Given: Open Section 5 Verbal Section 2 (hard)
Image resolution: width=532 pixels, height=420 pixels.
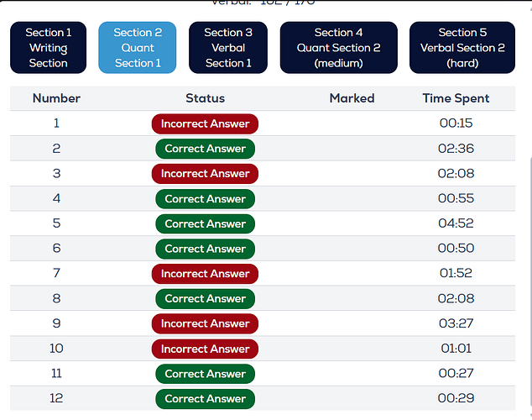Looking at the screenshot, I should pos(462,48).
